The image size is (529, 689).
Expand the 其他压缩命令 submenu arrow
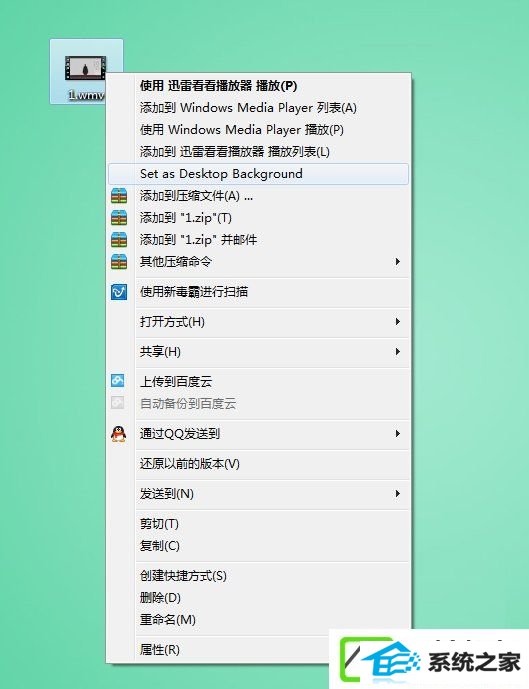tap(397, 261)
